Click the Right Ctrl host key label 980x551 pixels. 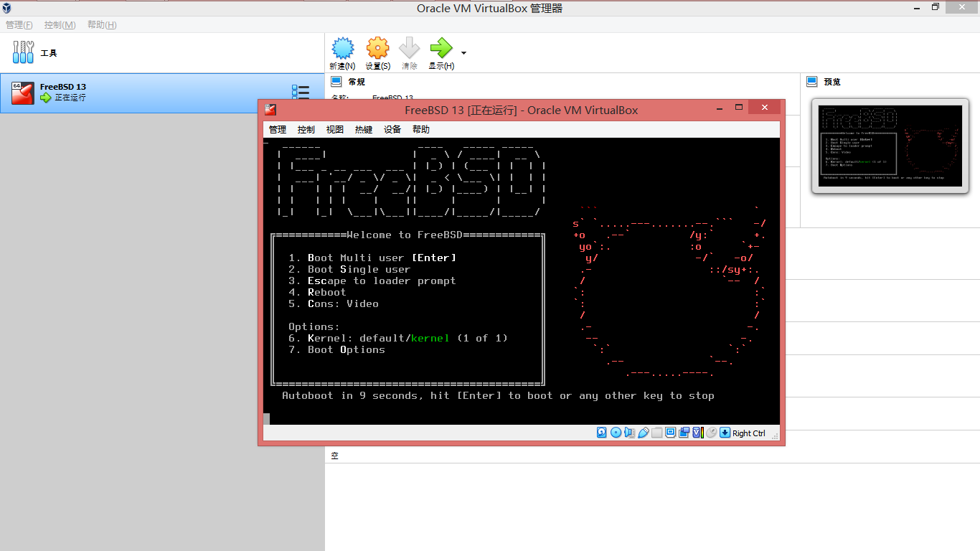(748, 433)
